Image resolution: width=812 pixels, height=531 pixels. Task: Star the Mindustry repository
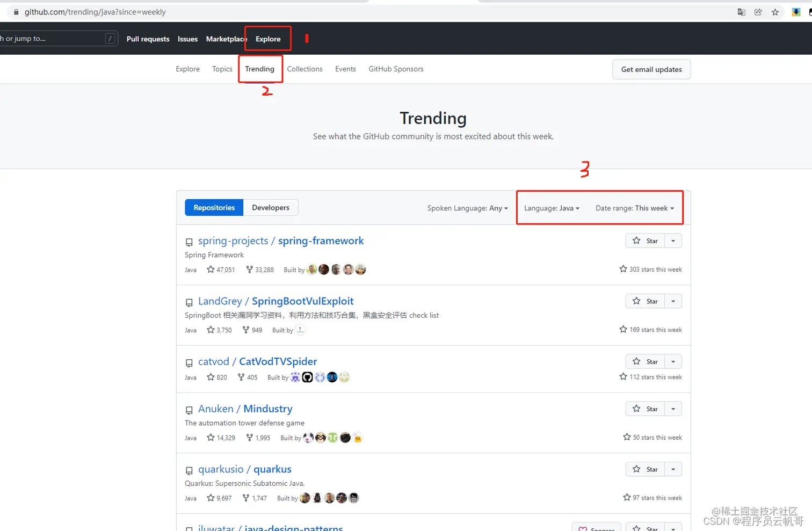pos(645,409)
